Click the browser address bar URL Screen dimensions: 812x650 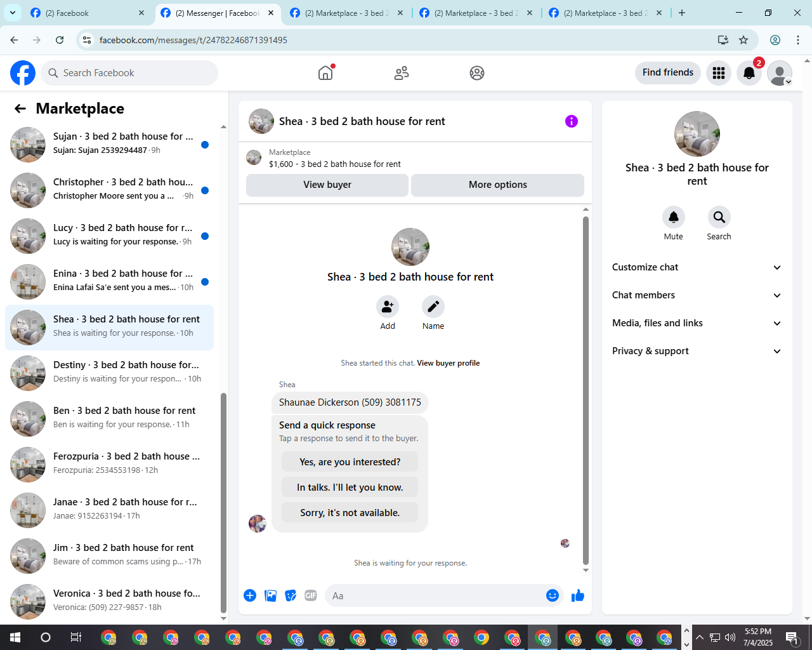coord(193,40)
